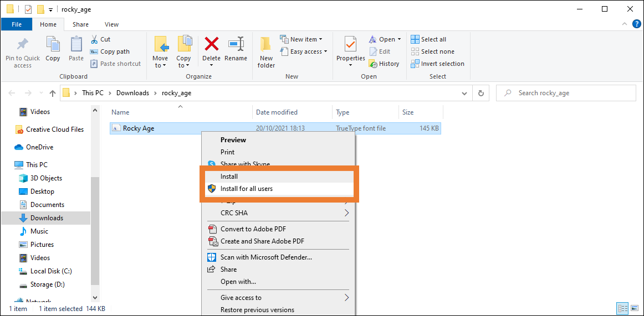
Task: Expand the address bar history dropdown
Action: point(466,93)
